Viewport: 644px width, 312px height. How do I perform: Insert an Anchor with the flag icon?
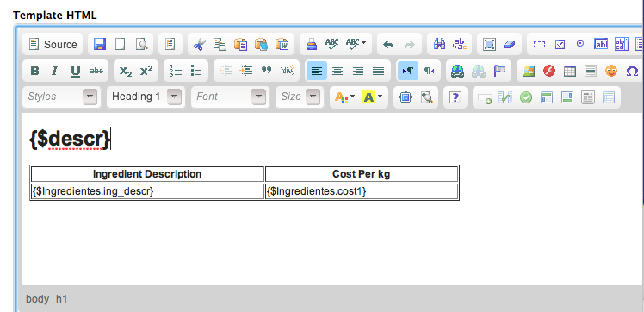[499, 71]
